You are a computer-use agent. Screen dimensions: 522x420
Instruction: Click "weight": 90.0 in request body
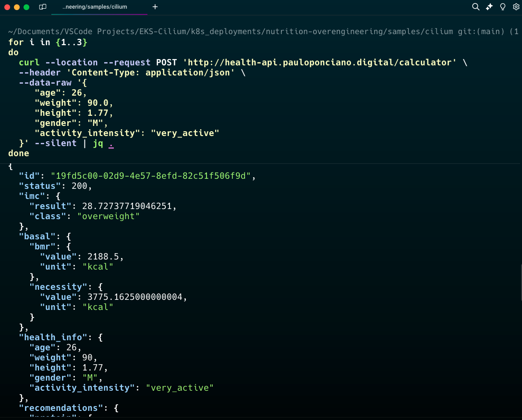(x=73, y=103)
